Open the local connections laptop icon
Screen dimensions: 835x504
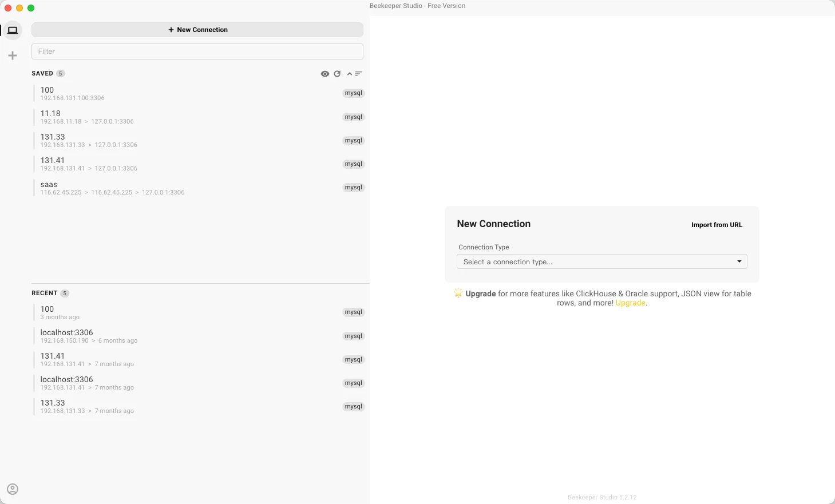pyautogui.click(x=13, y=30)
